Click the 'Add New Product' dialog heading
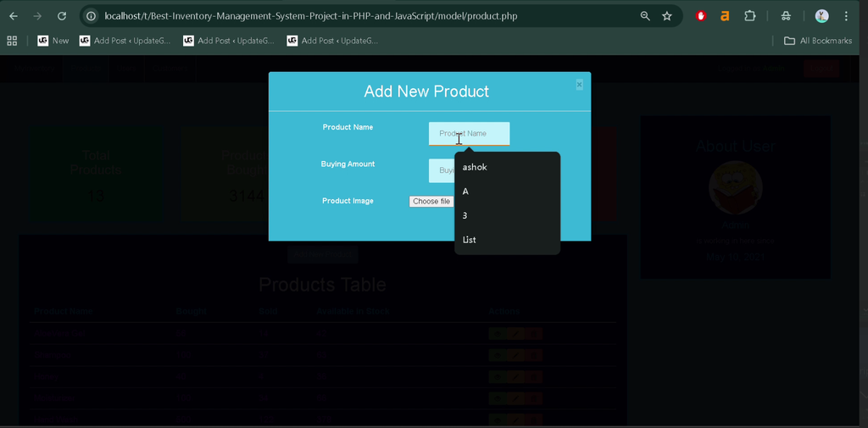 coord(426,92)
